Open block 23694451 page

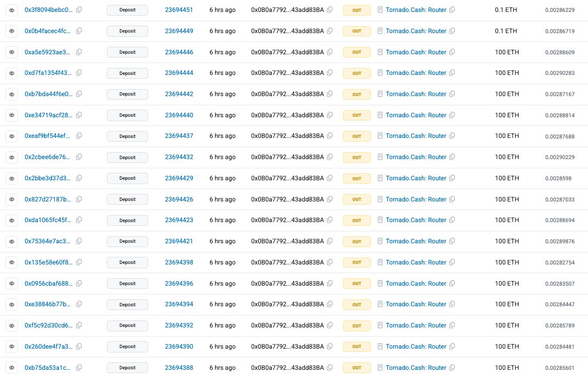179,10
